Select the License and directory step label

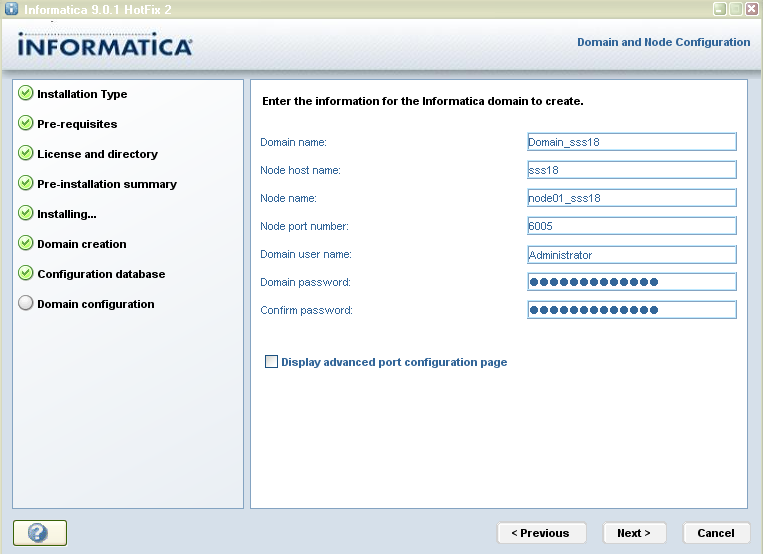[x=97, y=154]
